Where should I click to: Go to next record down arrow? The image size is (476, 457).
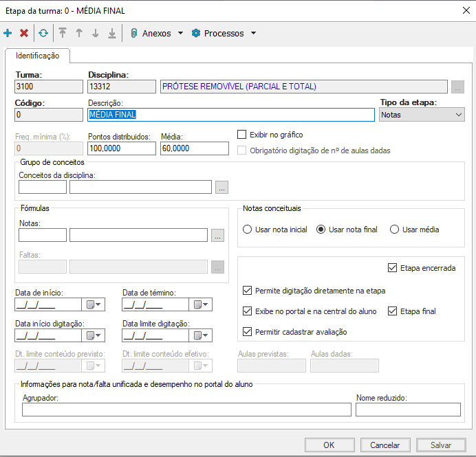coord(95,33)
